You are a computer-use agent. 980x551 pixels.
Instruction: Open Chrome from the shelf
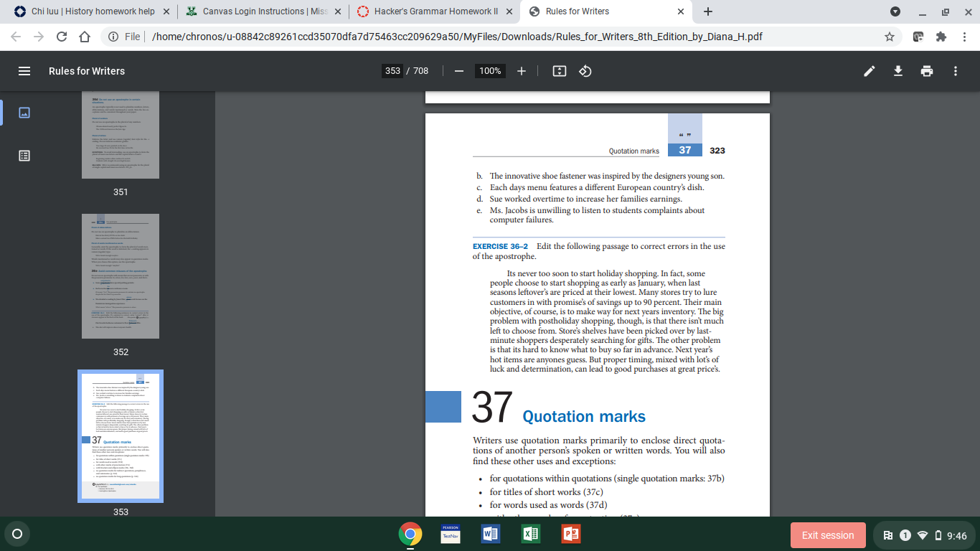click(410, 534)
